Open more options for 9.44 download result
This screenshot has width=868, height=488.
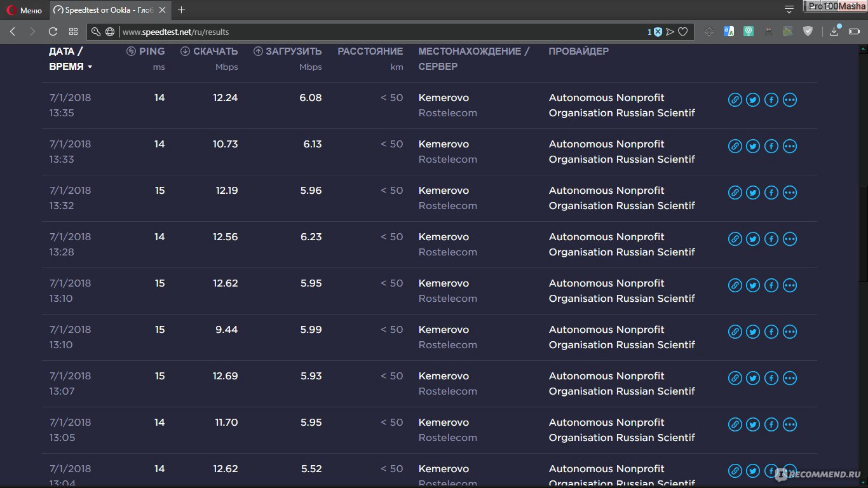point(790,332)
